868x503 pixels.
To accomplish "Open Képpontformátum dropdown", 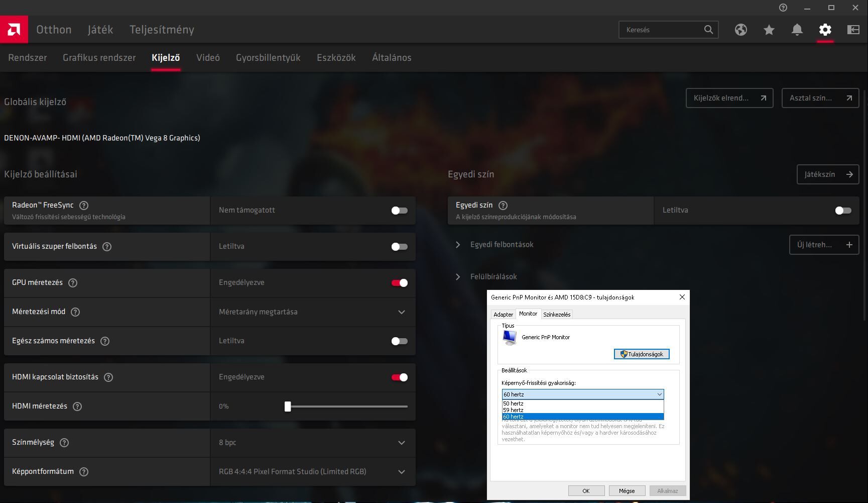I will tap(313, 472).
